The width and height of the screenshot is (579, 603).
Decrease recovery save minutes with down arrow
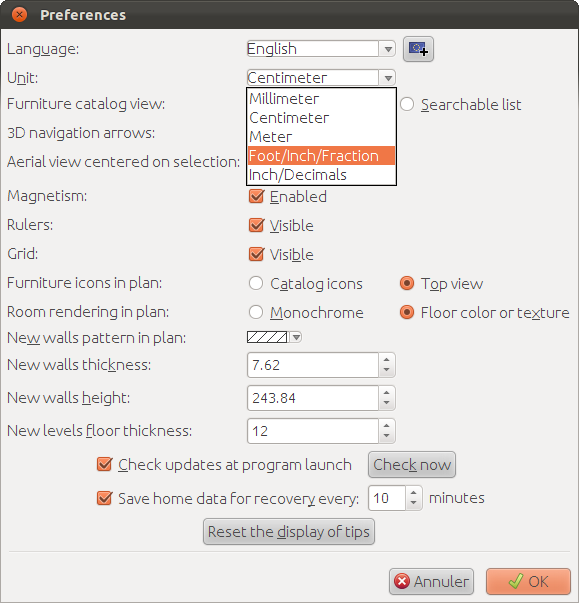[x=414, y=503]
